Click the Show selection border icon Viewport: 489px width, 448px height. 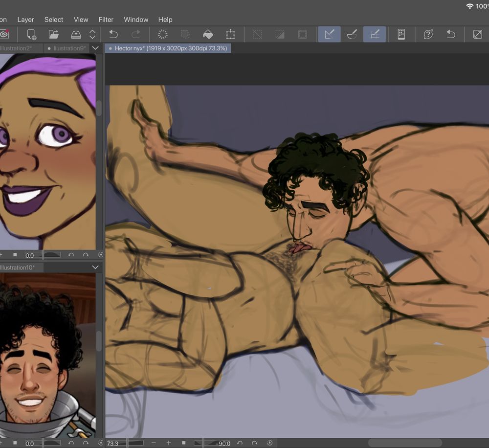(x=303, y=34)
